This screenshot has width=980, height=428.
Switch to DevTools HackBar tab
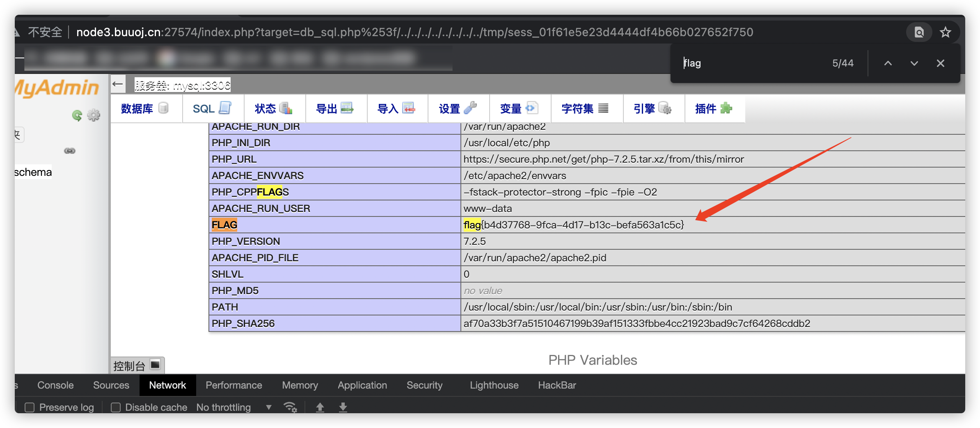557,385
